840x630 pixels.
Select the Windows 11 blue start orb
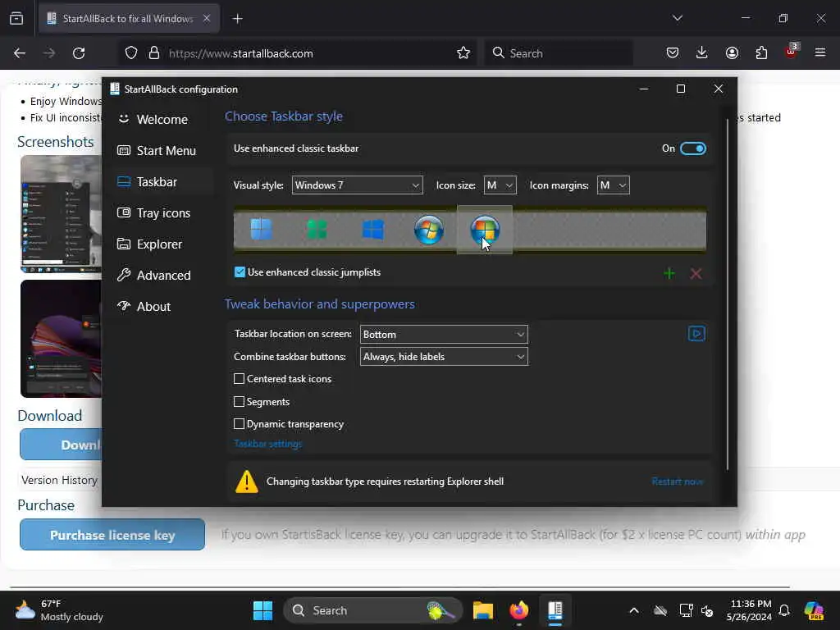(262, 230)
